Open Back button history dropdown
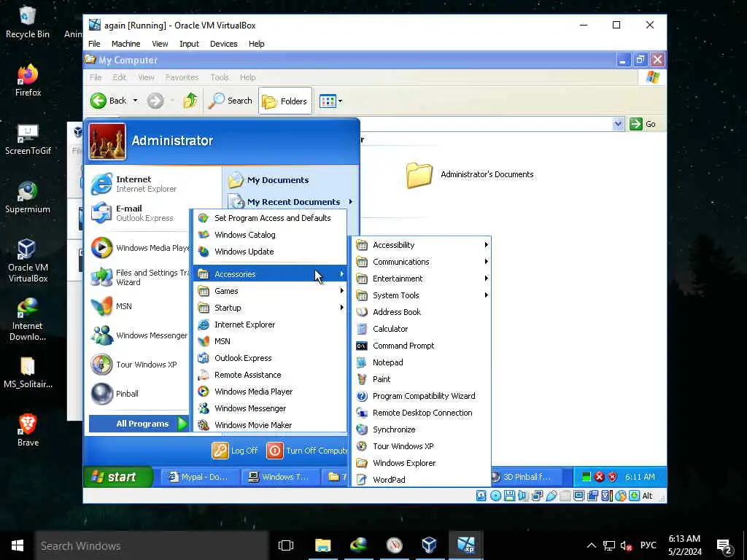This screenshot has width=747, height=560. 135,101
